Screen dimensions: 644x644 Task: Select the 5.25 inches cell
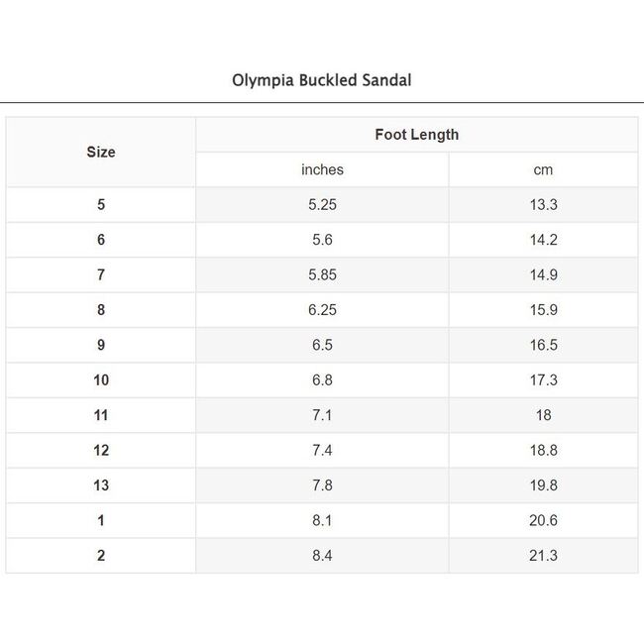coord(322,205)
